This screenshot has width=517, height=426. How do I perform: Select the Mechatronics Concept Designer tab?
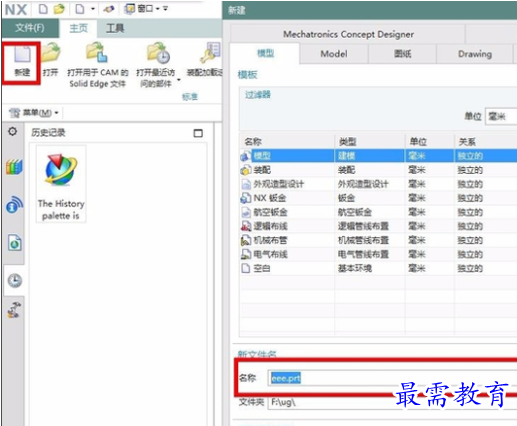point(348,34)
